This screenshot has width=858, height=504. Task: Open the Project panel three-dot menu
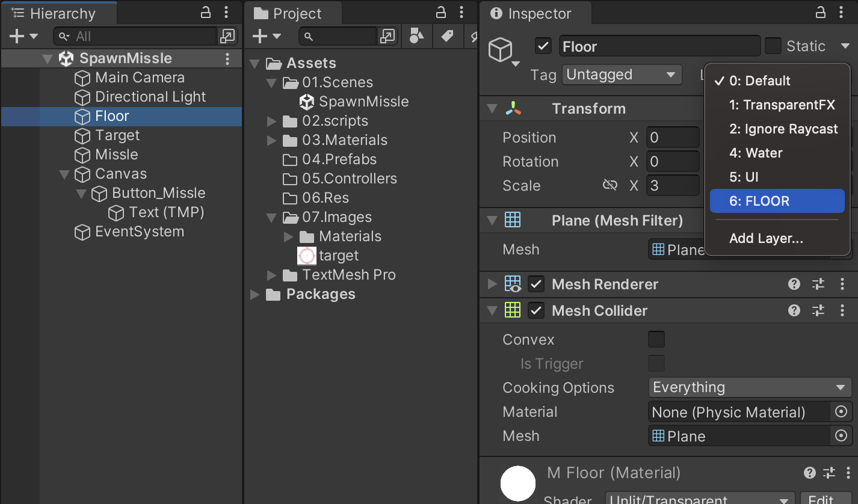pos(461,13)
